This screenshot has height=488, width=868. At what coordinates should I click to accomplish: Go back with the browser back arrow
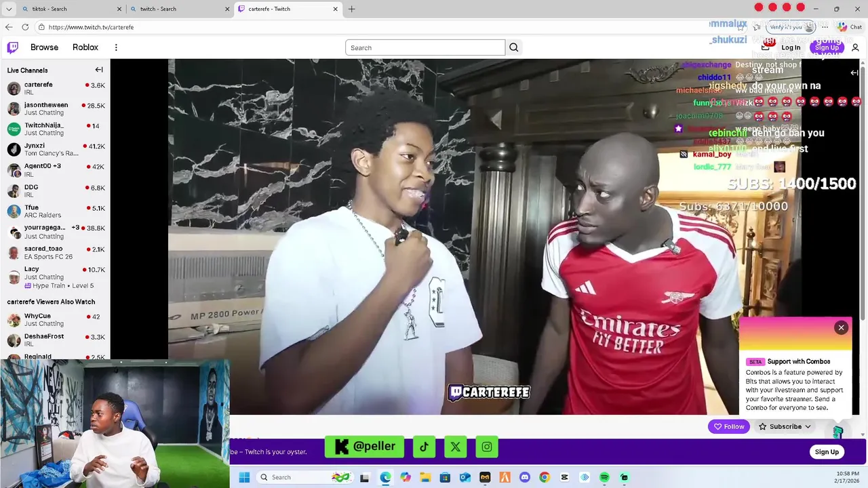point(9,27)
